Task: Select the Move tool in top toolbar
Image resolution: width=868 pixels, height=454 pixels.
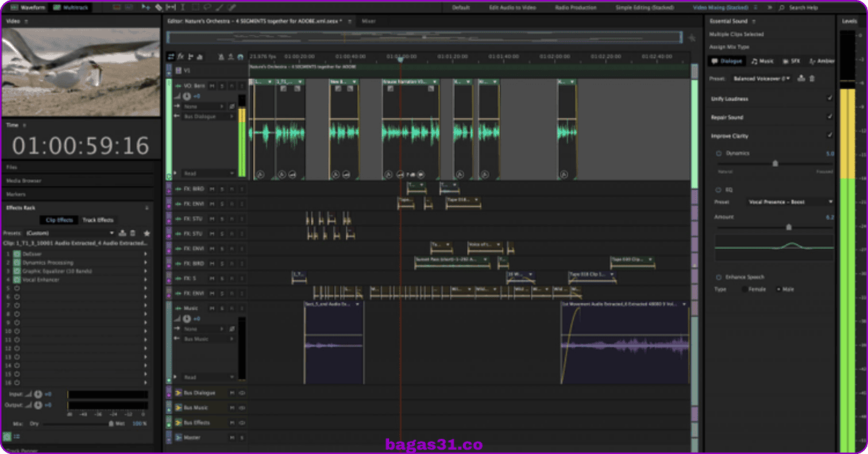Action: [x=147, y=7]
